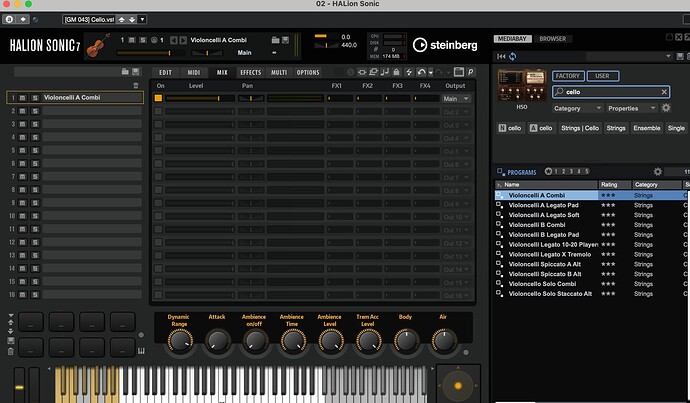690x403 pixels.
Task: Click the multi program load folder icon above slot rack
Action: pyautogui.click(x=125, y=71)
